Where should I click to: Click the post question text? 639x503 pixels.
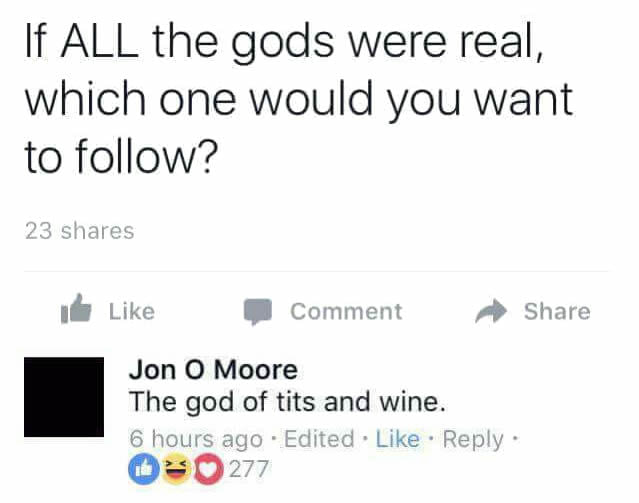(x=299, y=99)
